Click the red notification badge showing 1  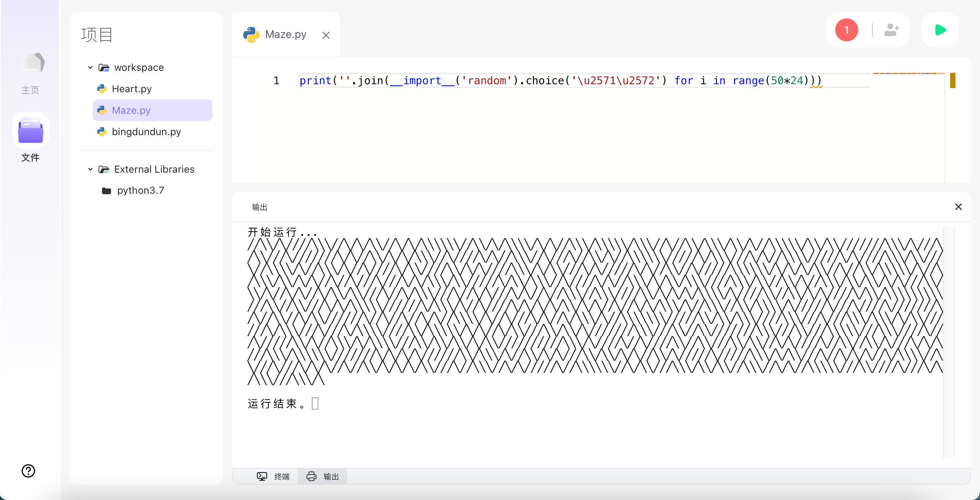pos(846,30)
